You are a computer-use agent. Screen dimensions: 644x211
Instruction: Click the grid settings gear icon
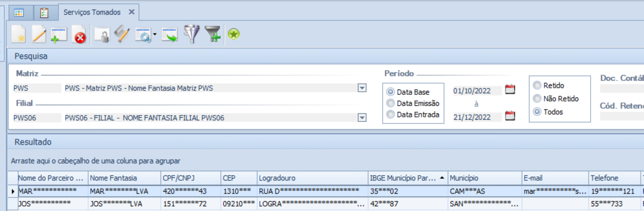point(143,35)
